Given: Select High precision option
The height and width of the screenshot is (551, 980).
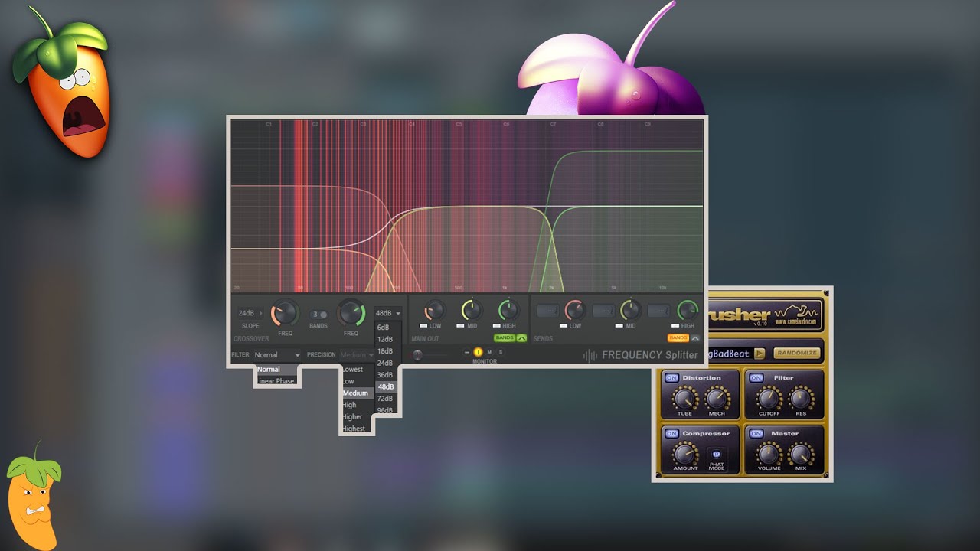Looking at the screenshot, I should [358, 405].
